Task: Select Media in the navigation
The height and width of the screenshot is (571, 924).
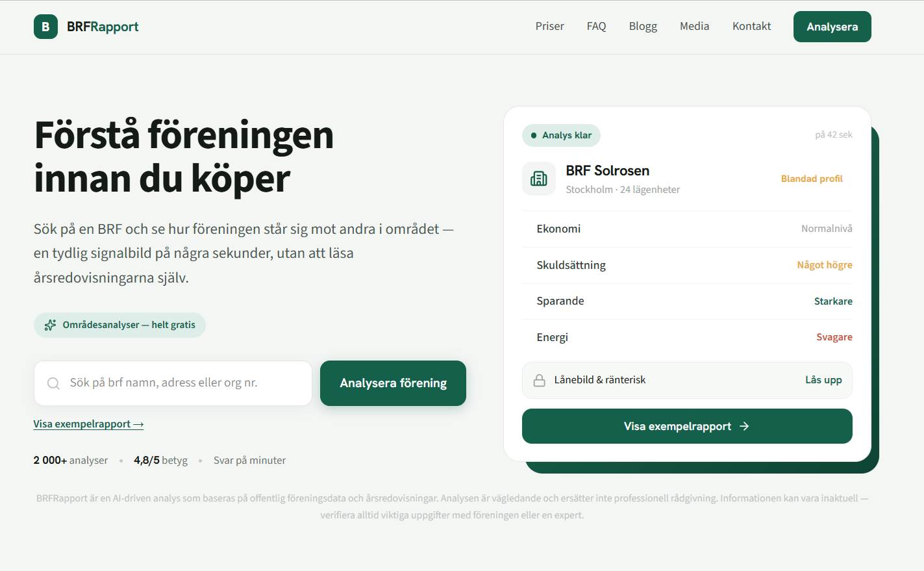Action: coord(694,27)
